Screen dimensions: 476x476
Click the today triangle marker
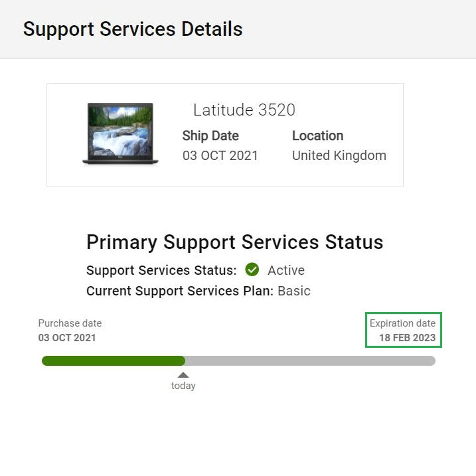(x=183, y=375)
